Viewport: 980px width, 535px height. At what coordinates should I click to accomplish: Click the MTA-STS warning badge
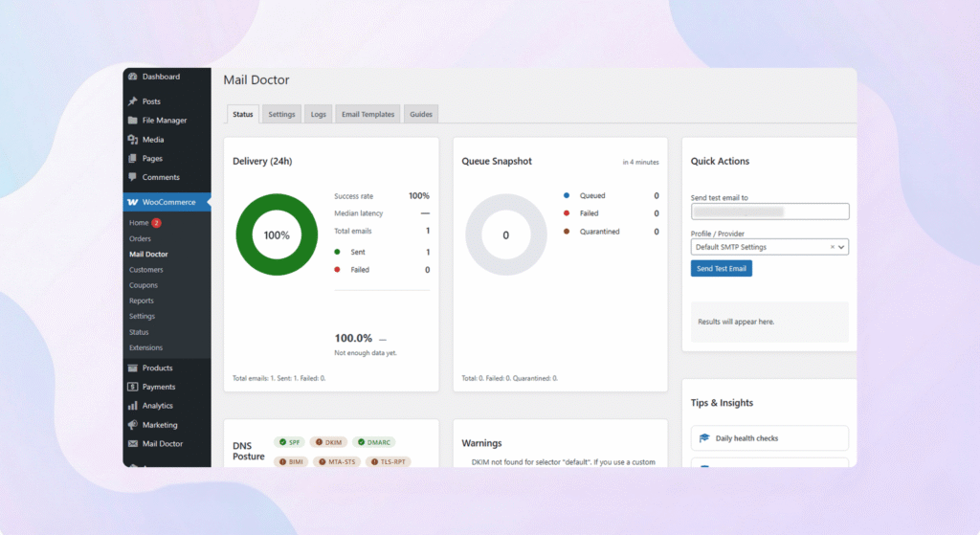(337, 462)
